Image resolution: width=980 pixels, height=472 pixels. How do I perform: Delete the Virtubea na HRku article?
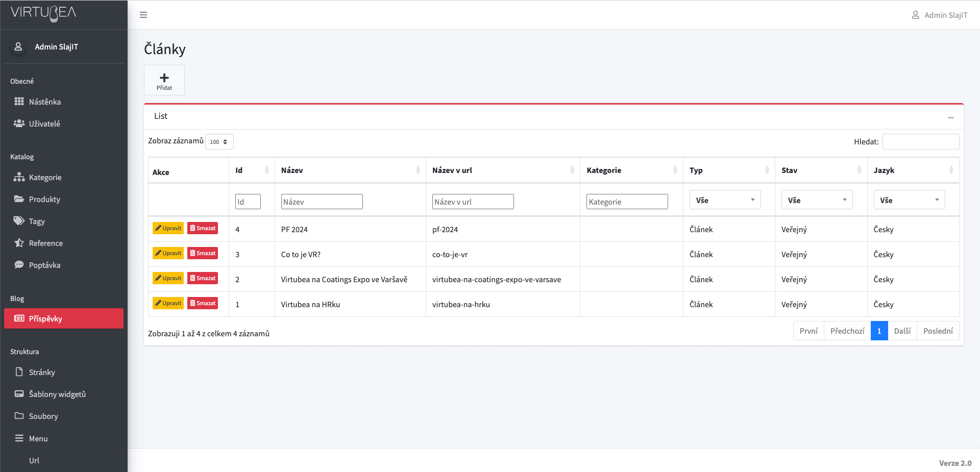tap(203, 303)
